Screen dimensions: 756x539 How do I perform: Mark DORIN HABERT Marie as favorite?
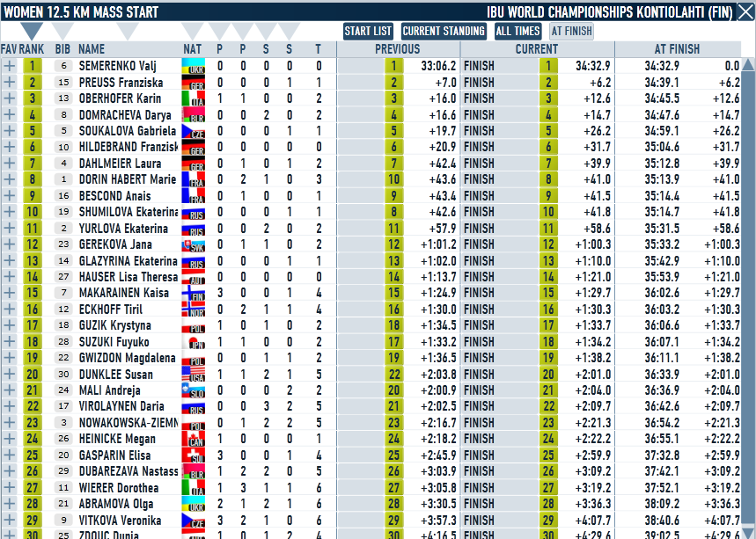coord(9,179)
